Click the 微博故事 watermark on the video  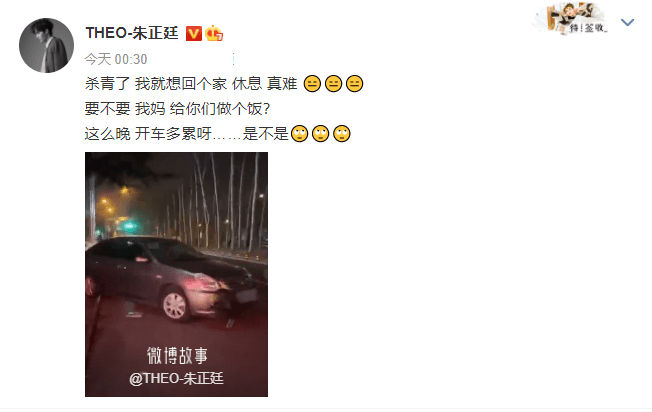(x=177, y=356)
